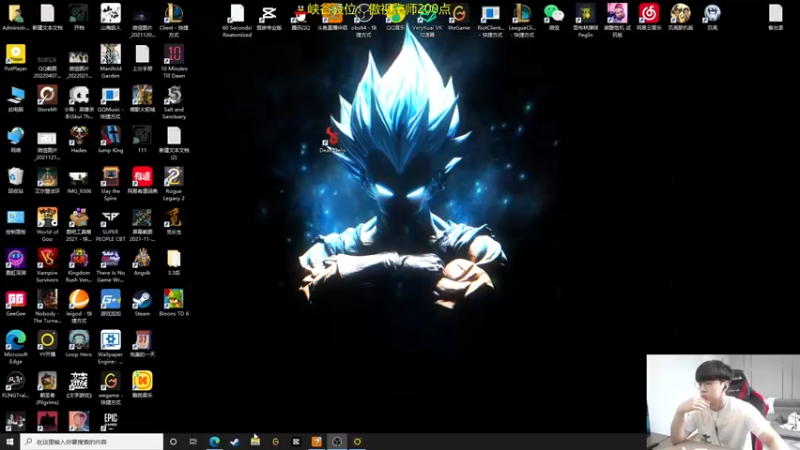This screenshot has height=450, width=800.
Task: Open the Administrator user folder icon
Action: point(16,17)
